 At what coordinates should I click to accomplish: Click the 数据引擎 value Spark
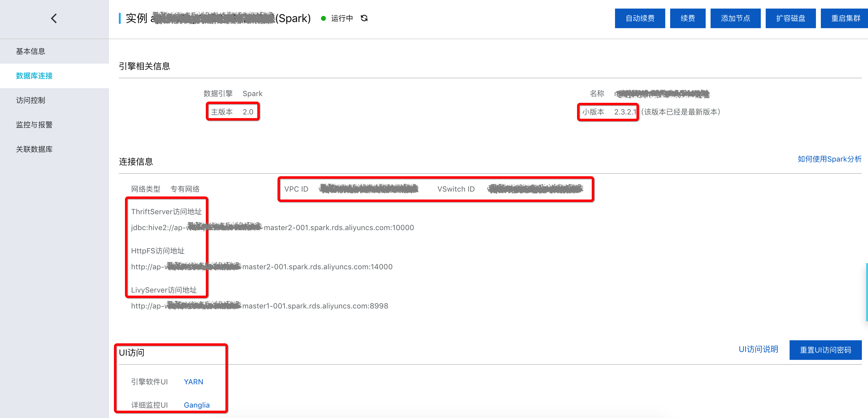(252, 94)
